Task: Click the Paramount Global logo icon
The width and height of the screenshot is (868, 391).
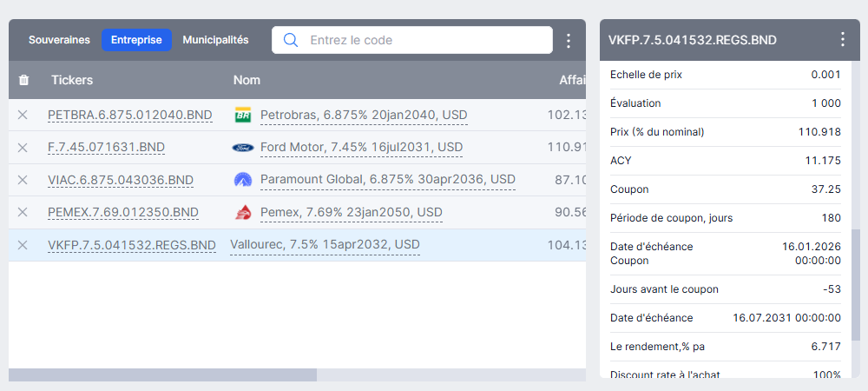Action: tap(242, 180)
